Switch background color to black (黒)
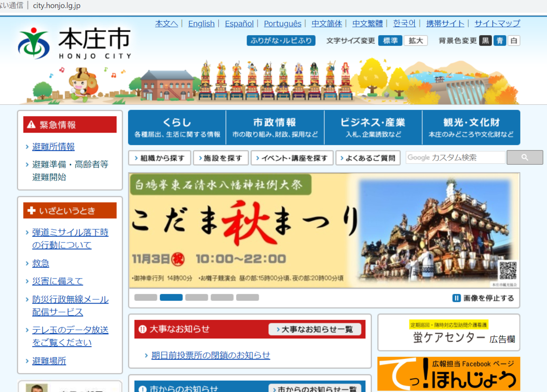This screenshot has width=547, height=392. click(x=485, y=41)
